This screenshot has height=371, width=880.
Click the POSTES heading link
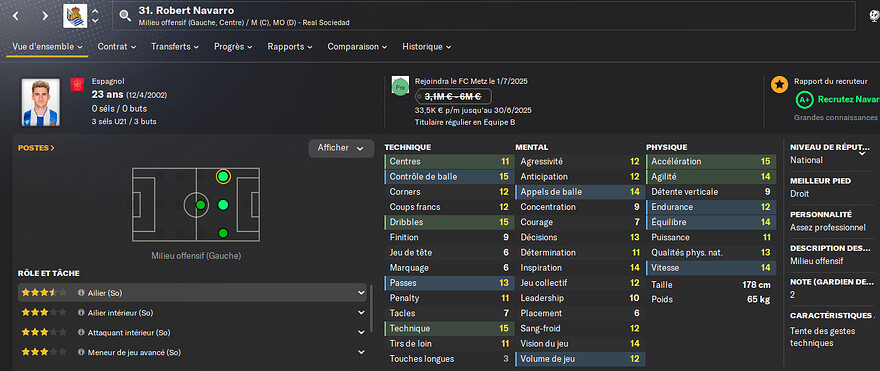point(36,148)
